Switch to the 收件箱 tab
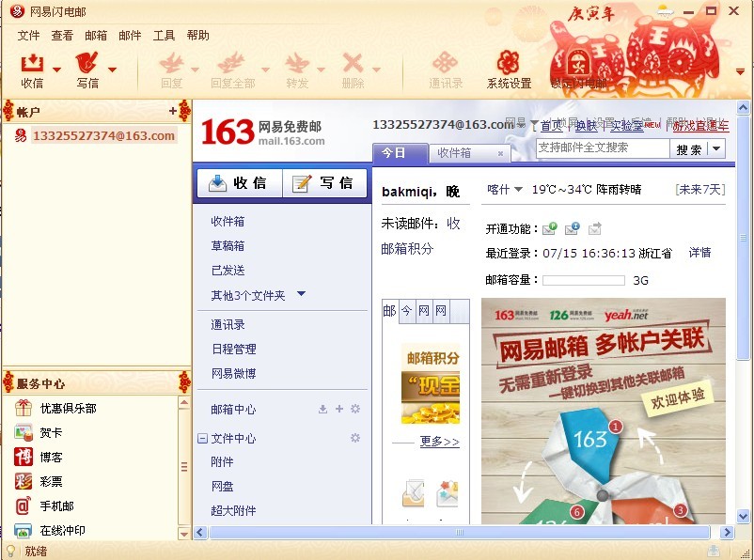This screenshot has height=560, width=754. tap(454, 153)
